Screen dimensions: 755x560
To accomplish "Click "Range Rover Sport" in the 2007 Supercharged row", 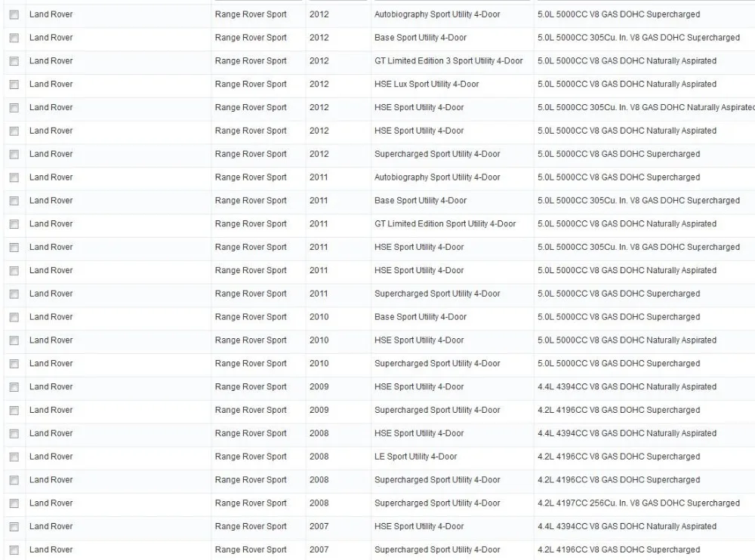I will tap(251, 549).
